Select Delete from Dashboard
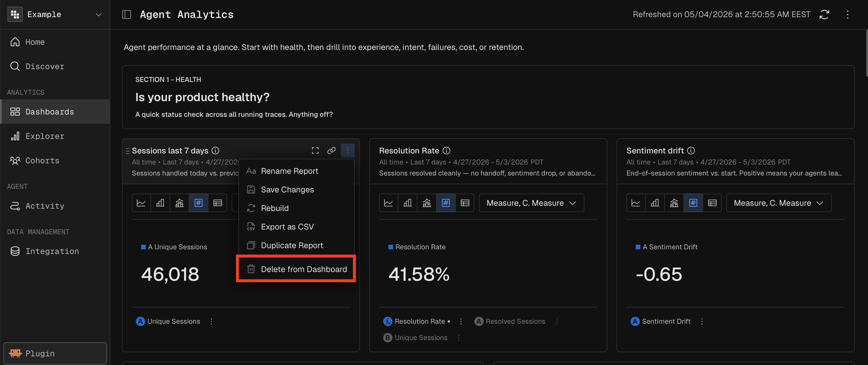 pyautogui.click(x=296, y=269)
